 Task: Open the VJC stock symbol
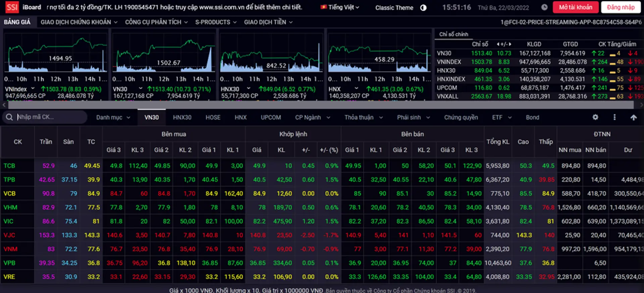(x=9, y=235)
